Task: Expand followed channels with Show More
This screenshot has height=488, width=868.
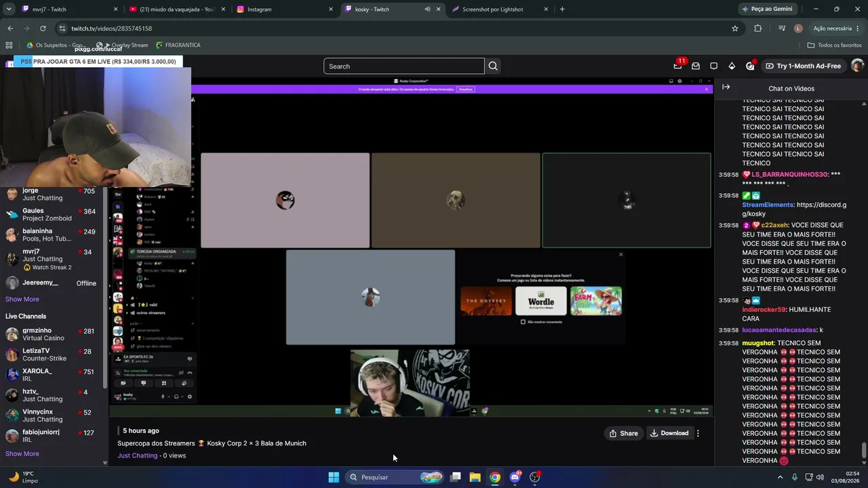Action: click(x=22, y=299)
